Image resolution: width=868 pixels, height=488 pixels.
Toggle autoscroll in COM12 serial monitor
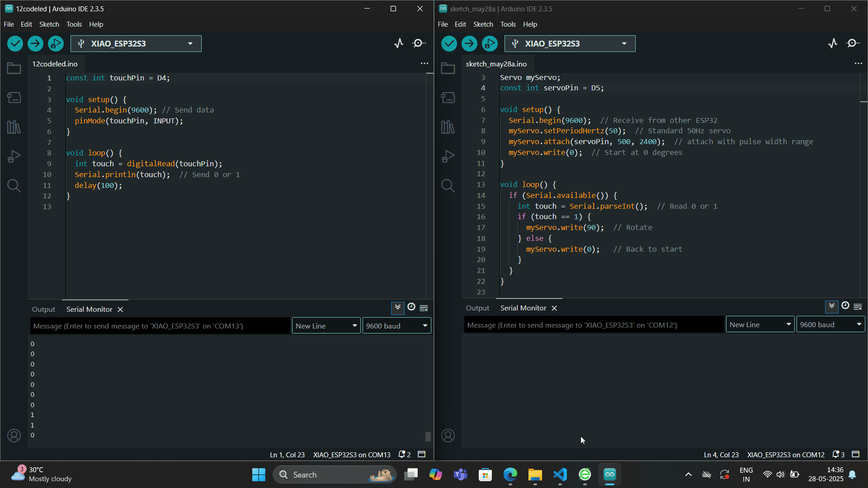pos(831,306)
